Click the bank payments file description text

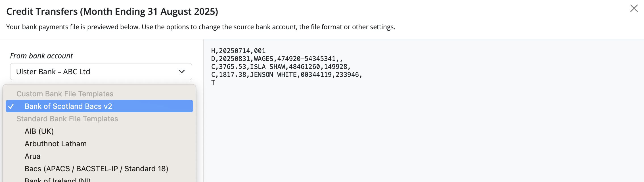200,27
